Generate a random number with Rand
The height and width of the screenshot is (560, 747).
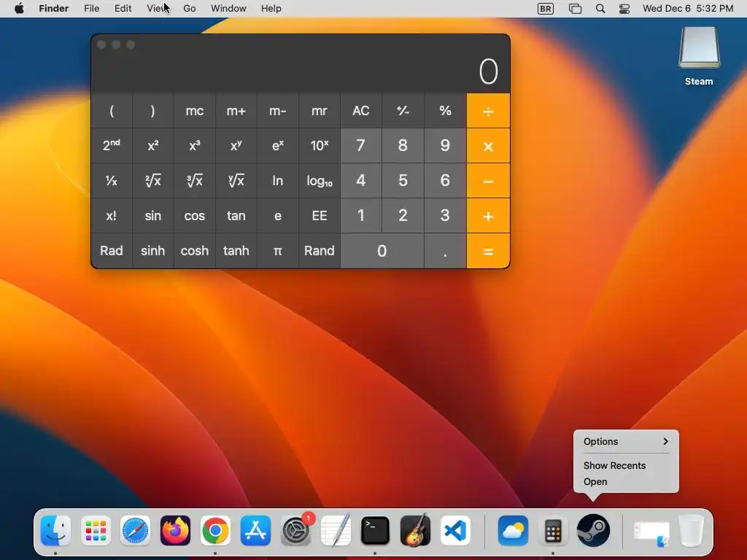pyautogui.click(x=320, y=251)
